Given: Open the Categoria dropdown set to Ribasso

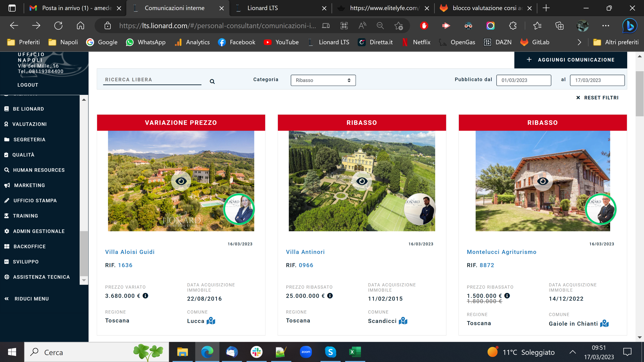Looking at the screenshot, I should click(323, 80).
